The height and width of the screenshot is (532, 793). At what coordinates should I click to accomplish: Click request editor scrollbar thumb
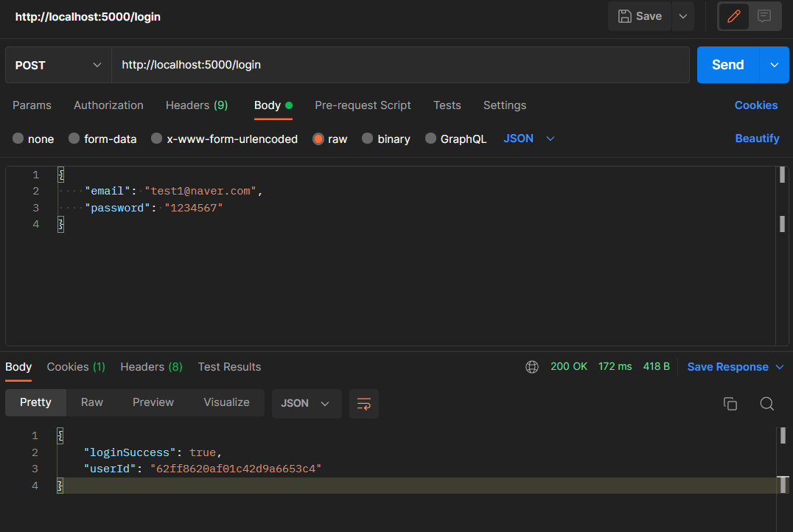click(x=783, y=175)
